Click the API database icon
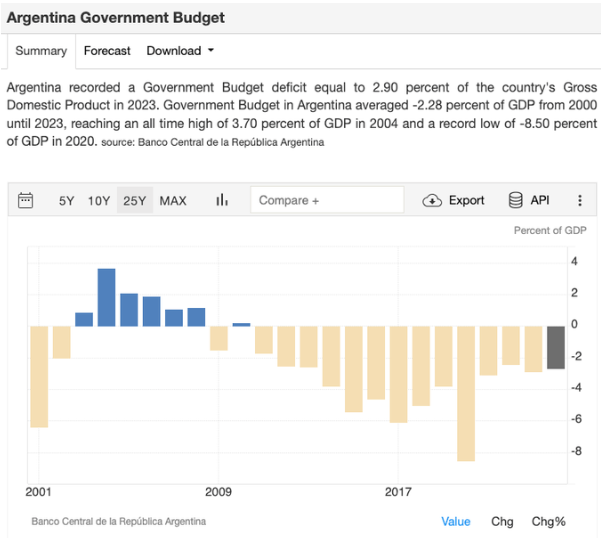This screenshot has height=543, width=601. click(x=516, y=200)
